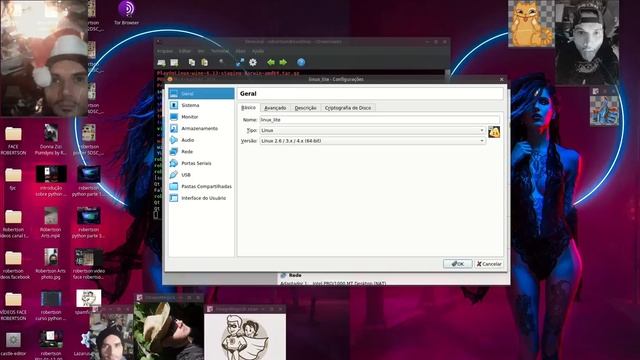
Task: Toggle fullscreen icon in terminal toolbar
Action: (x=240, y=62)
